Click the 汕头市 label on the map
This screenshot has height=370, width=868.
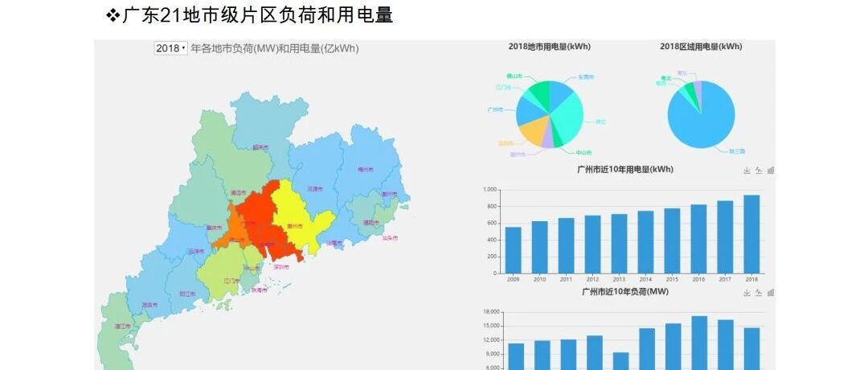391,237
